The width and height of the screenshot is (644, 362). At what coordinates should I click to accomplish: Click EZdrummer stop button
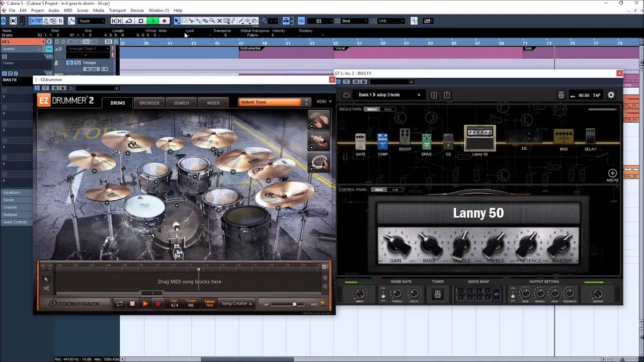coord(132,304)
